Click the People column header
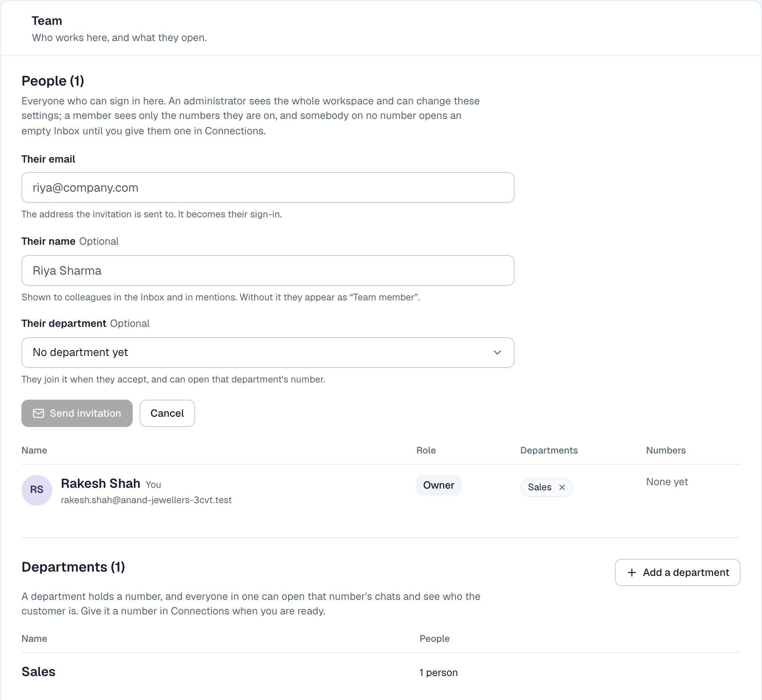This screenshot has height=700, width=762. [x=435, y=638]
